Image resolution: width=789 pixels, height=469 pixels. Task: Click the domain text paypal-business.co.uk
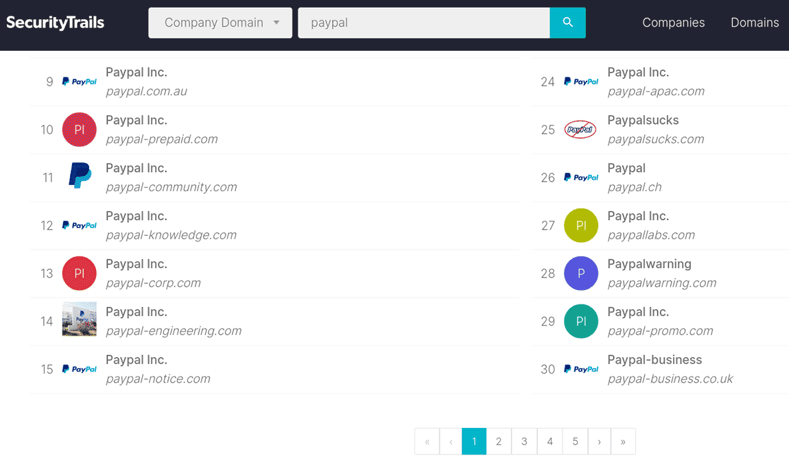click(670, 378)
